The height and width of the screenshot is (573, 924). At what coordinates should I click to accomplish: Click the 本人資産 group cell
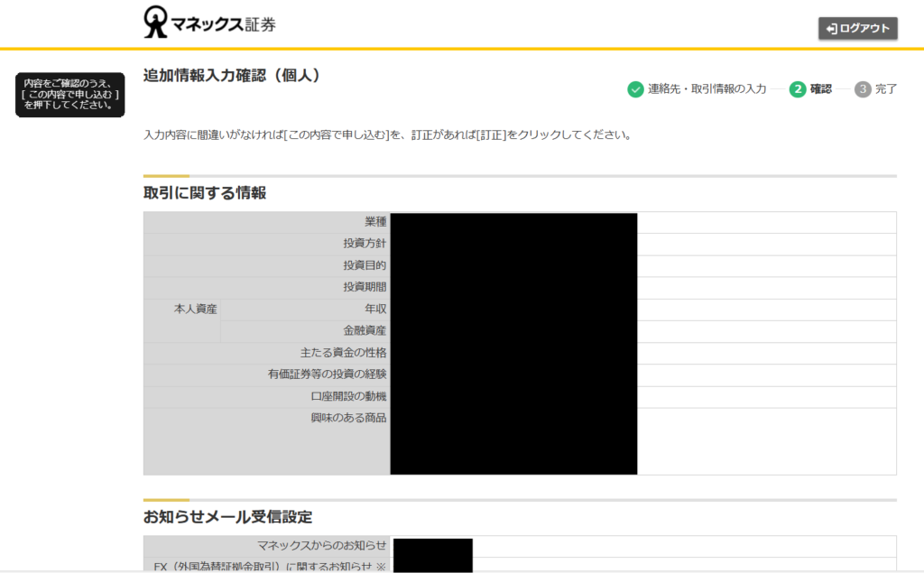pos(195,310)
